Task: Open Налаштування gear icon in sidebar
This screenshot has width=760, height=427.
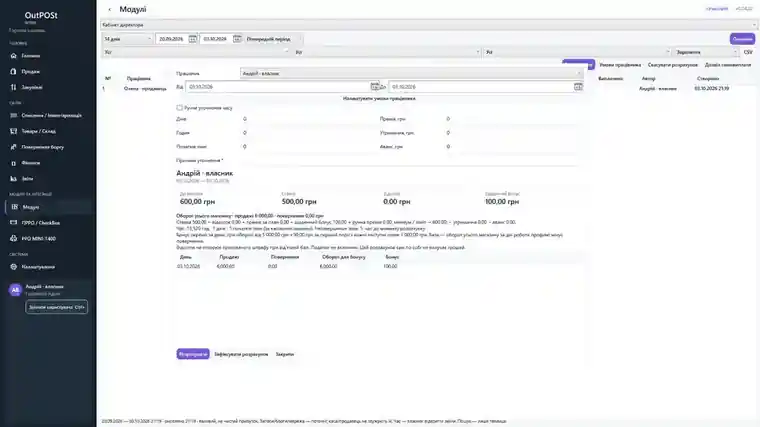Action: [14, 267]
